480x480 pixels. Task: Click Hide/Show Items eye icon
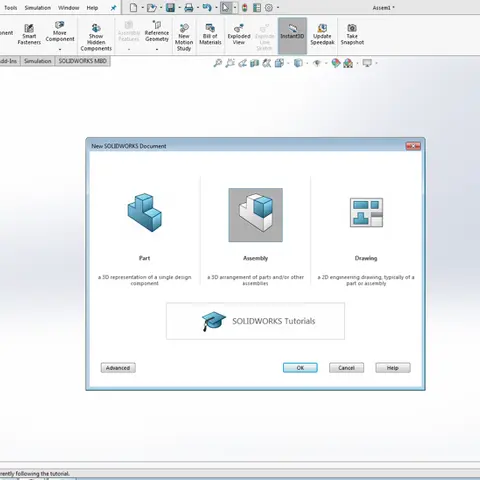317,63
